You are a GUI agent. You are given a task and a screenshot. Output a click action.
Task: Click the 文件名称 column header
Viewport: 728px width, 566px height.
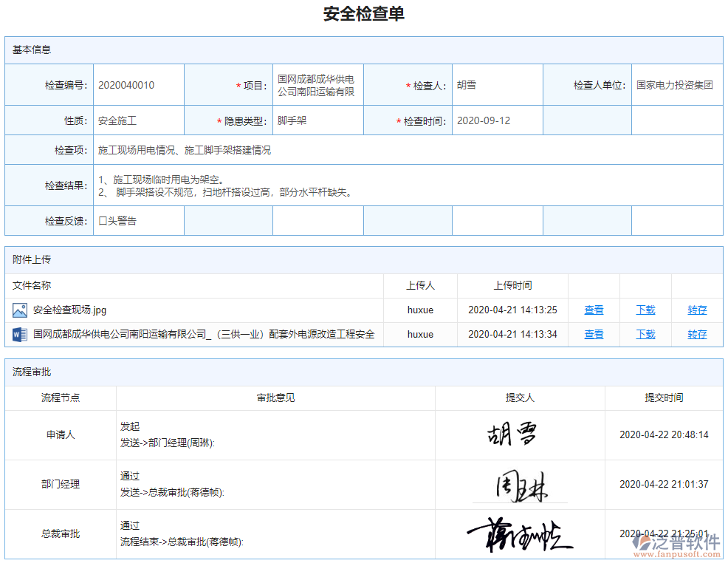(32, 285)
